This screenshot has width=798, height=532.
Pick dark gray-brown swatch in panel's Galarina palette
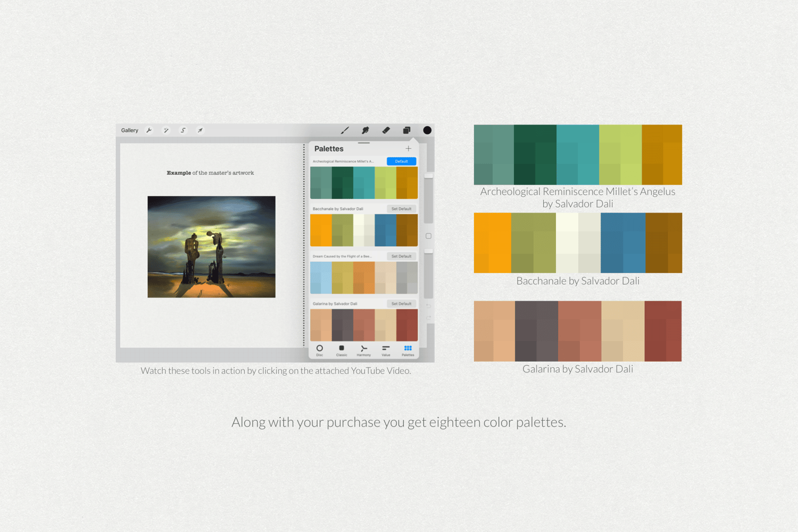tap(343, 325)
